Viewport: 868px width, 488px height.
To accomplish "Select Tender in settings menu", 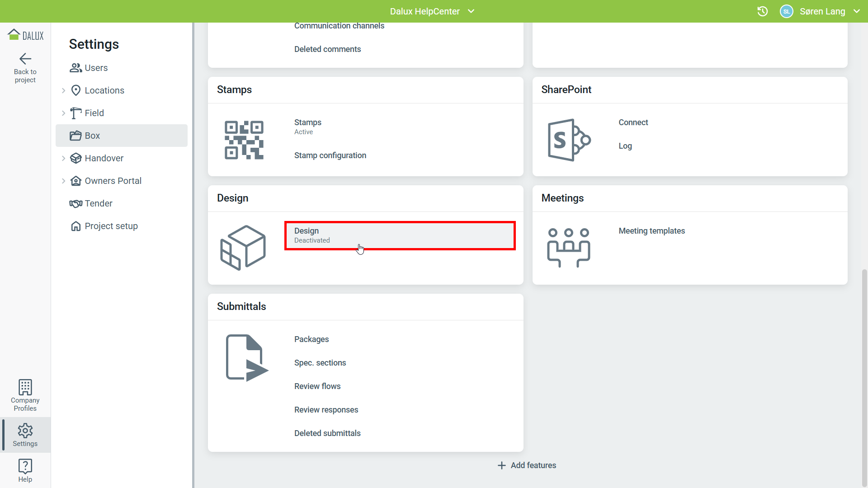I will 98,203.
